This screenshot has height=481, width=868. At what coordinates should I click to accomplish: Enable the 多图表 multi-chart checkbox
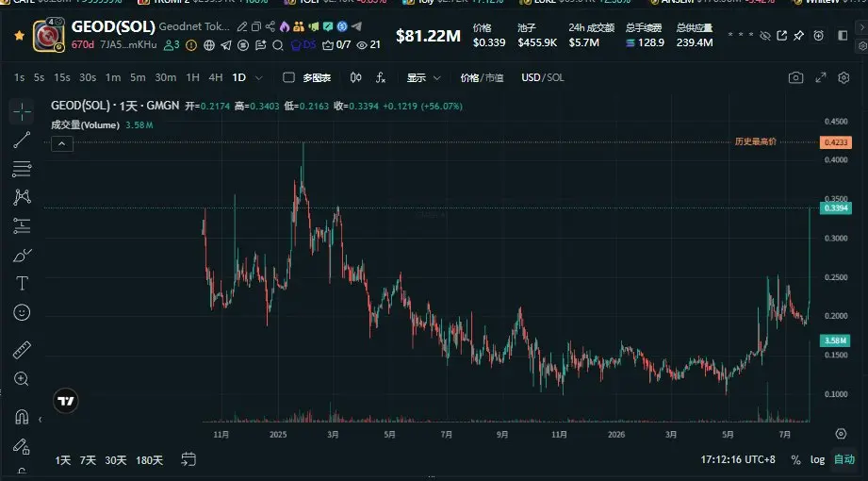[288, 77]
